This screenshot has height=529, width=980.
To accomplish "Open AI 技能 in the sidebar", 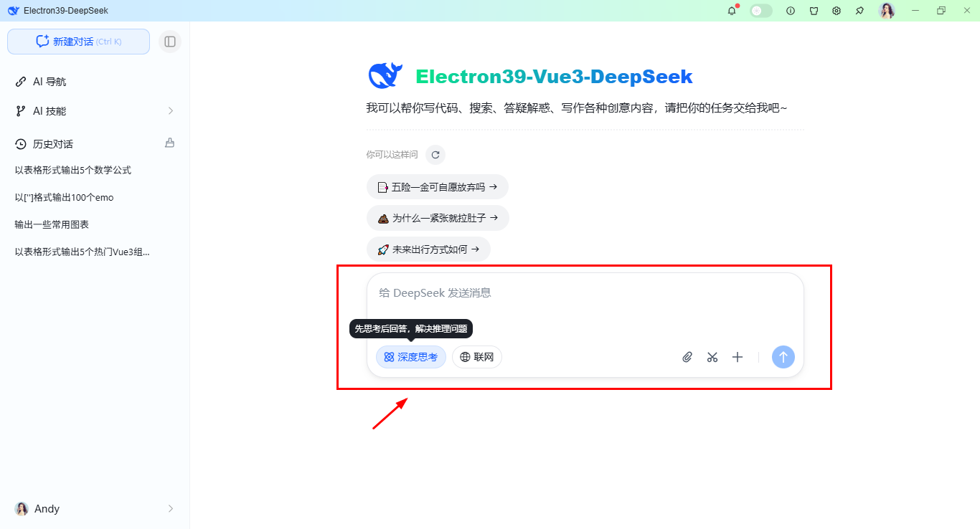I will (95, 111).
